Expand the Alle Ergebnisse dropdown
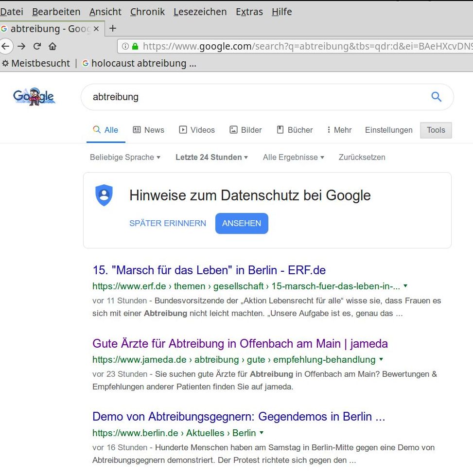473x476 pixels. click(293, 157)
